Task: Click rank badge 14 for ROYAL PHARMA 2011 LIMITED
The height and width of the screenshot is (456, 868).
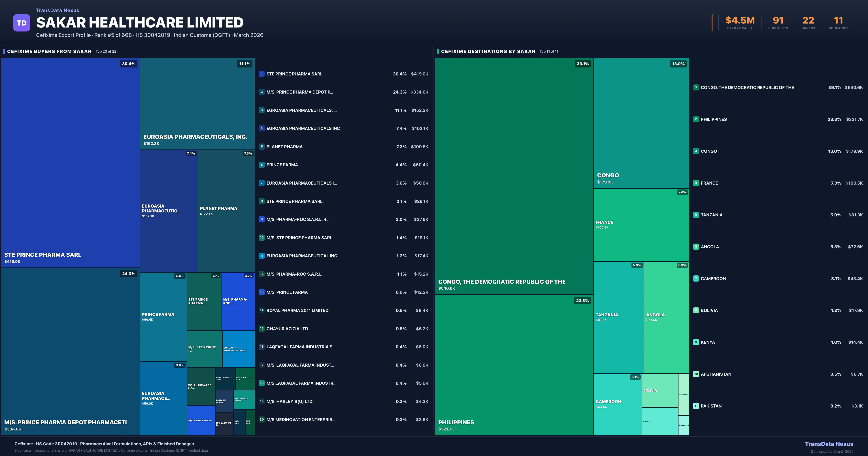Action: point(261,310)
